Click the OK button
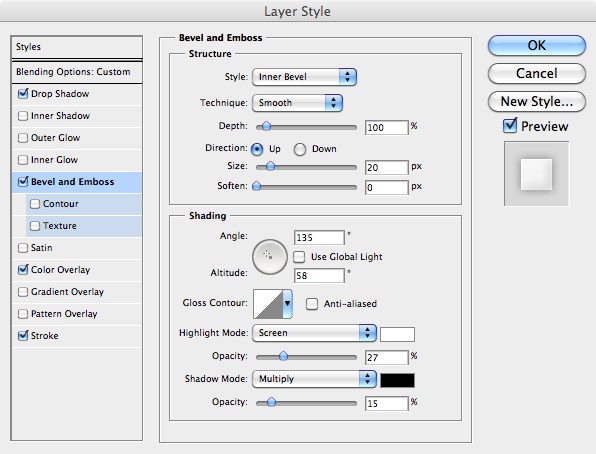596x454 pixels. (x=536, y=45)
